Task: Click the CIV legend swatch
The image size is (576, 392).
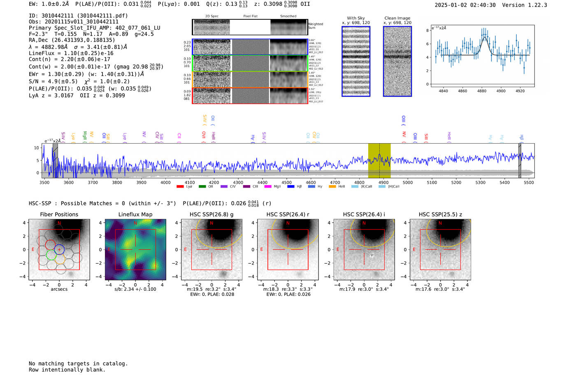Action: (x=224, y=187)
